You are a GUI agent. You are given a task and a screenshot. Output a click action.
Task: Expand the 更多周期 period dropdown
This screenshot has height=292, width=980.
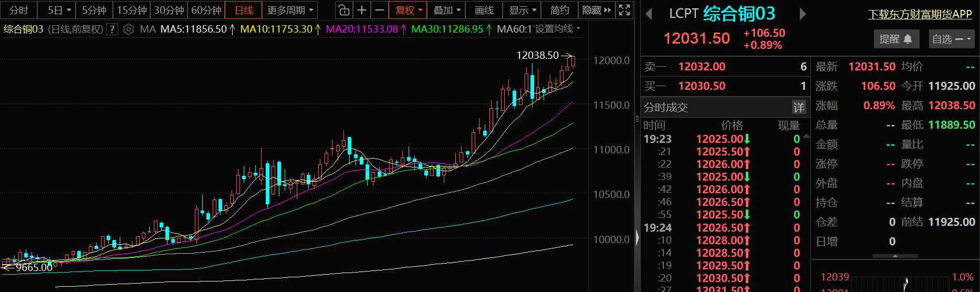[290, 10]
